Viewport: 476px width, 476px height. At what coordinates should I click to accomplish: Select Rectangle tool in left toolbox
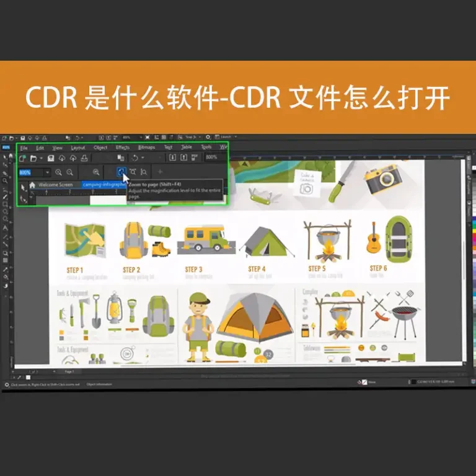[x=5, y=205]
